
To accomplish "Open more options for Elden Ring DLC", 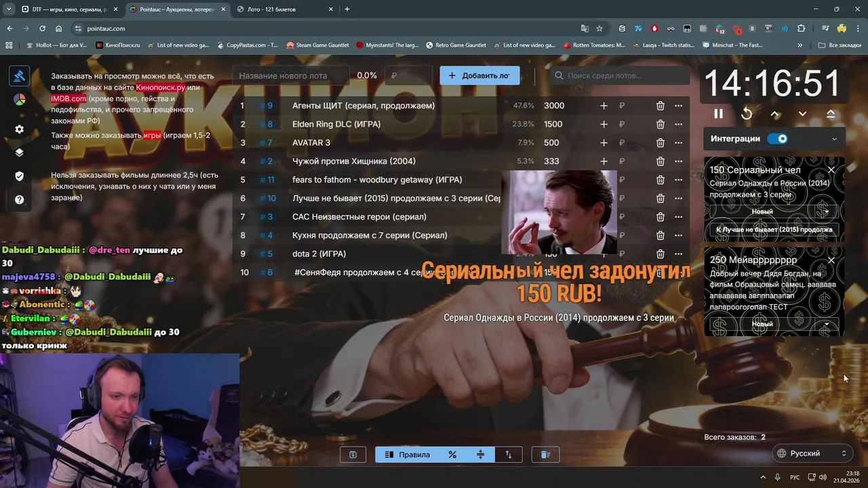I will (678, 124).
